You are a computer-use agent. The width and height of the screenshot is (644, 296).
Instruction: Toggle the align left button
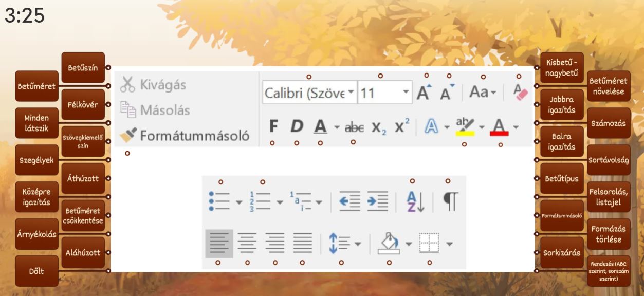coord(219,244)
